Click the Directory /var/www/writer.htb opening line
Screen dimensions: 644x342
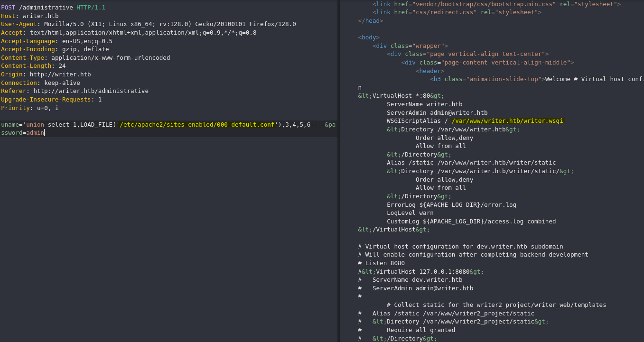[x=453, y=129]
